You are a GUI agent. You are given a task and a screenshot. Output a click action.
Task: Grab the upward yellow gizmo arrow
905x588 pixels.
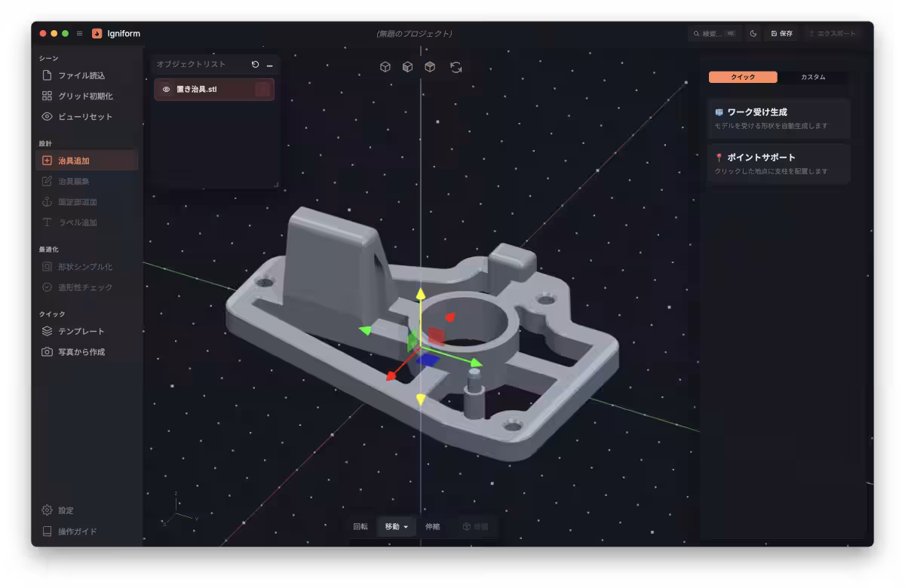point(421,292)
